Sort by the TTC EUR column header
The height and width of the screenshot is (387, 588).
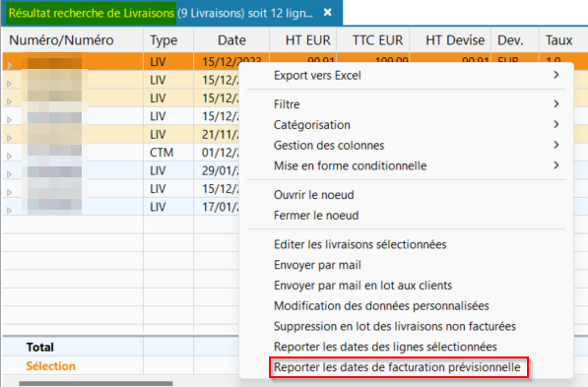373,40
